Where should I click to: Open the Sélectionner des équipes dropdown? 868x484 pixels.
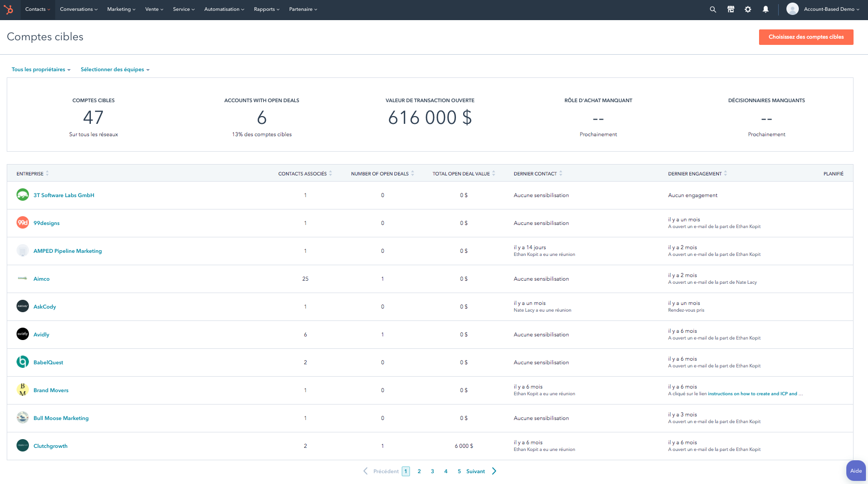pyautogui.click(x=115, y=69)
